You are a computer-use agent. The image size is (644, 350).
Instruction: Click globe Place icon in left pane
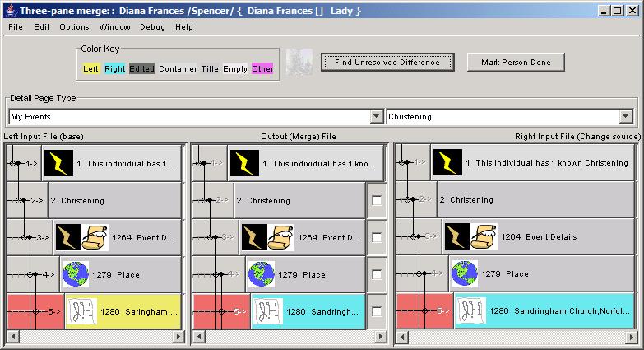(76, 274)
